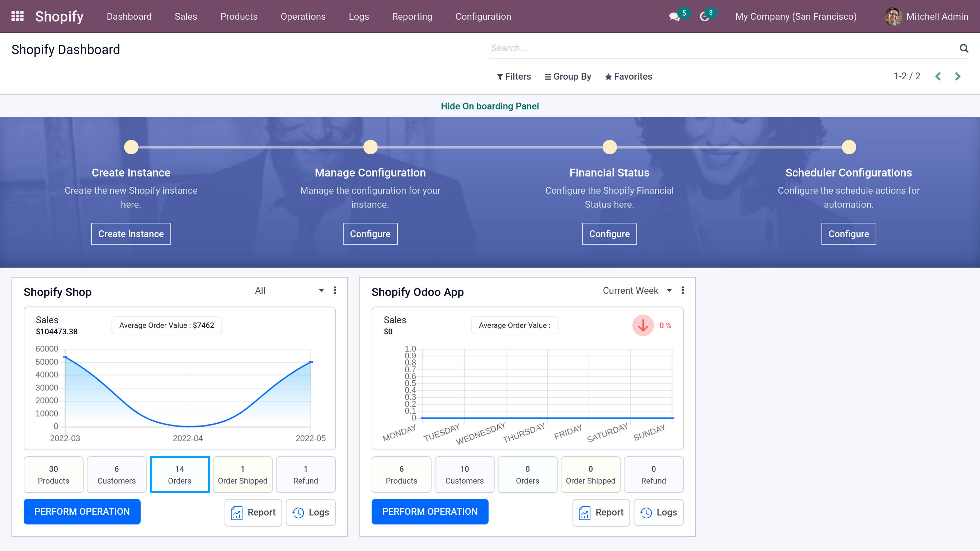Screen dimensions: 980x551
Task: Open the 6 Products tile in Shopify Odoo App
Action: 401,475
